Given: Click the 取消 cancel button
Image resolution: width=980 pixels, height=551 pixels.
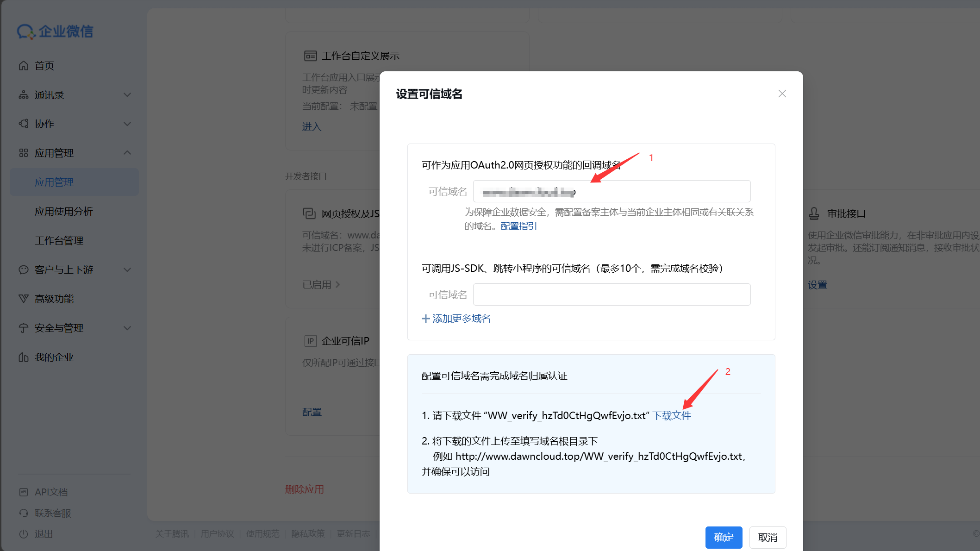Looking at the screenshot, I should pyautogui.click(x=768, y=538).
